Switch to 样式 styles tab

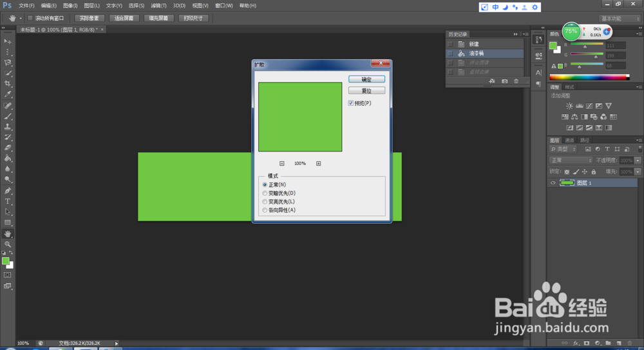pos(569,87)
